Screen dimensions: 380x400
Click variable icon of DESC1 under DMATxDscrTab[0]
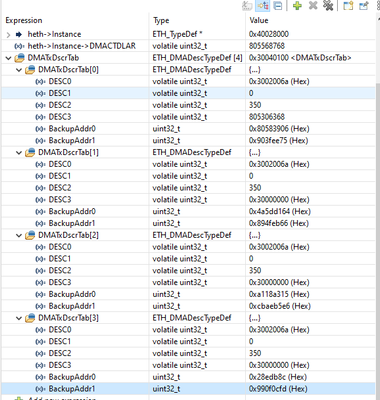click(x=40, y=93)
